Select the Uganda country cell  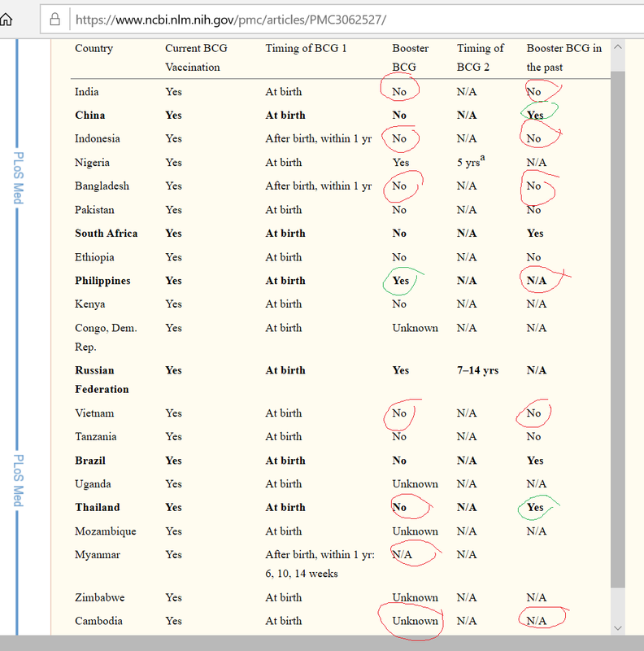tap(93, 483)
